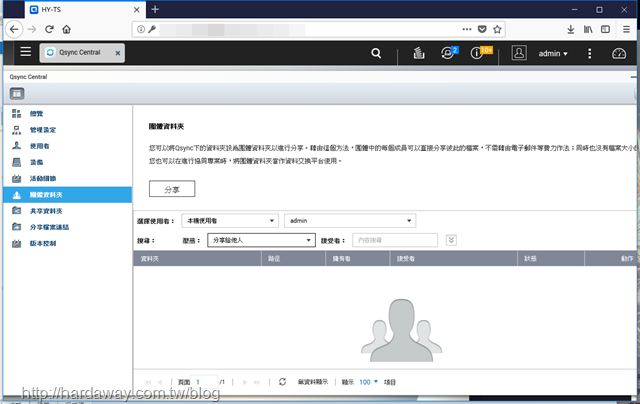
Task: Close the HY-TS browser tab
Action: tap(137, 9)
